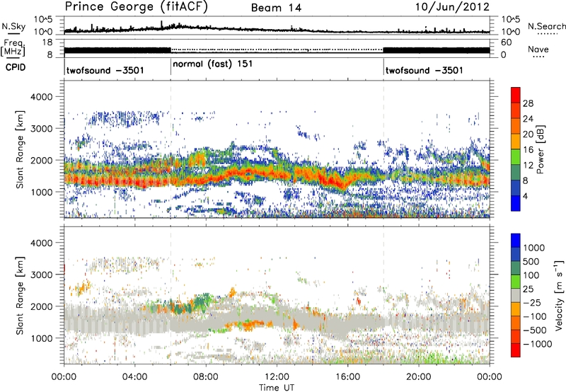Click the 'Freq. [MHz]' axis label
The image size is (566, 392).
(x=13, y=48)
